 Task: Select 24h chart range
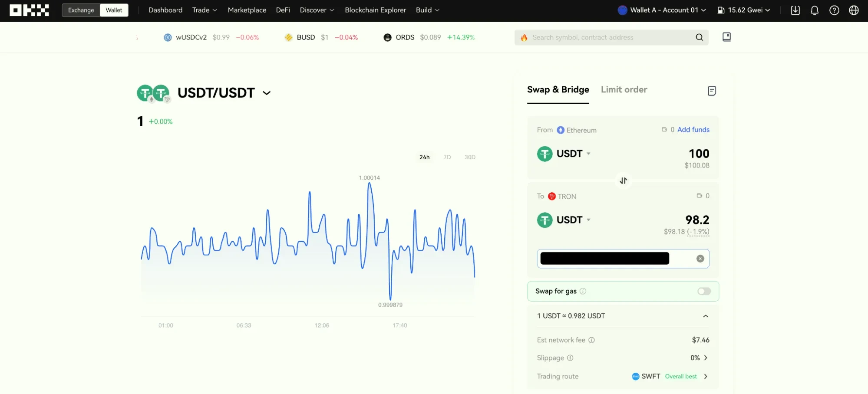coord(424,157)
